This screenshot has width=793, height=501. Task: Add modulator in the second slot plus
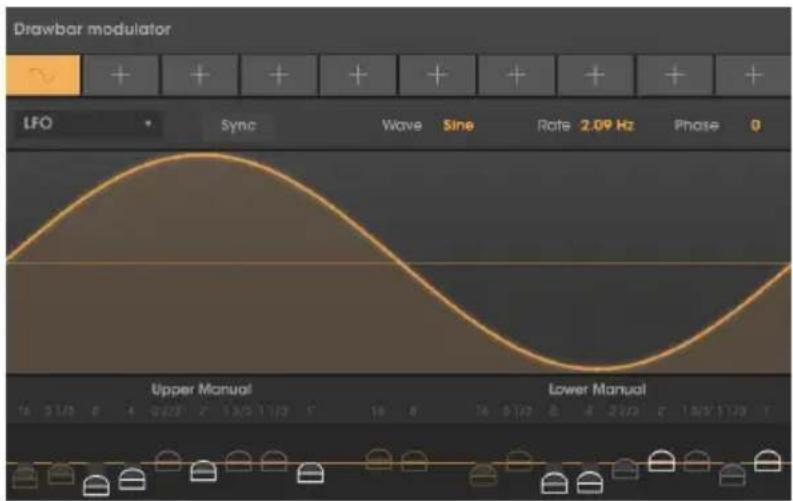tap(120, 75)
